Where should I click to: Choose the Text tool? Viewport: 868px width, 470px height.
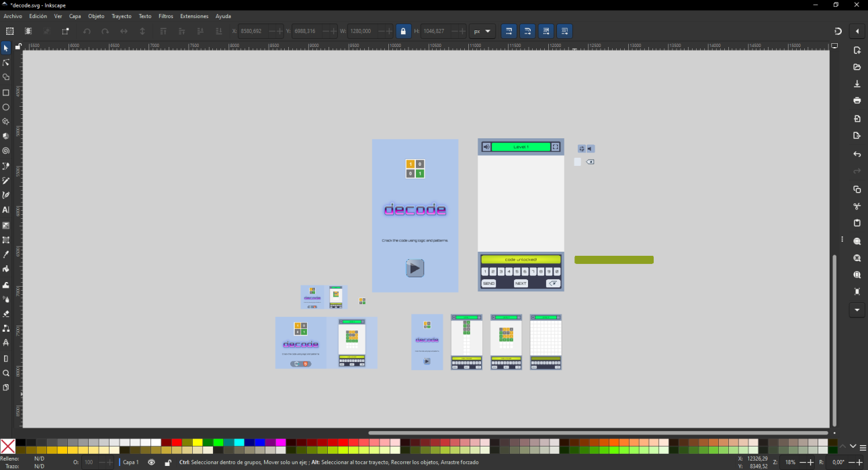6,210
